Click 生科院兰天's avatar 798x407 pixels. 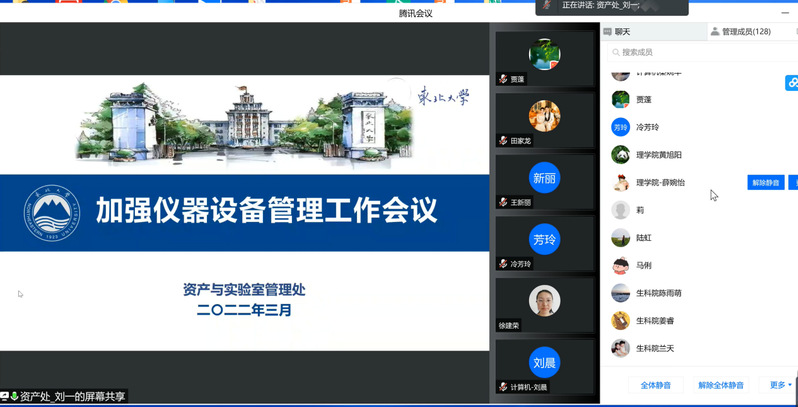(x=620, y=348)
